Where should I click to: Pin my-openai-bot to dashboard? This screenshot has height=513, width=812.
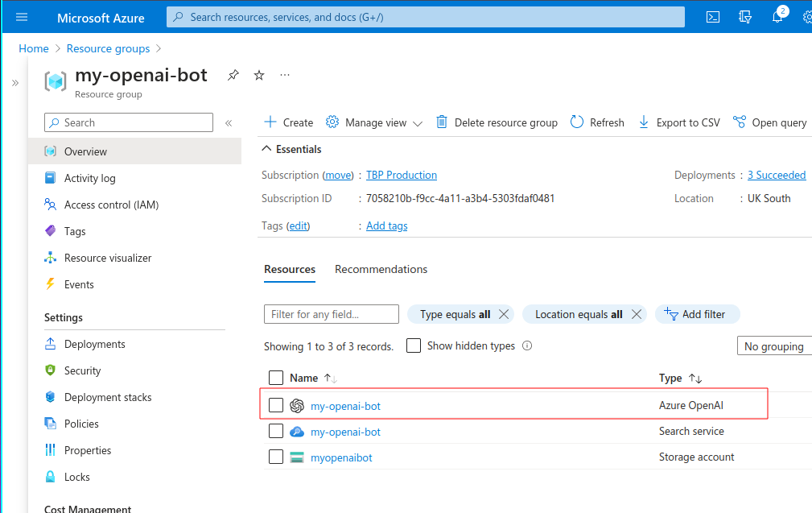tap(233, 75)
